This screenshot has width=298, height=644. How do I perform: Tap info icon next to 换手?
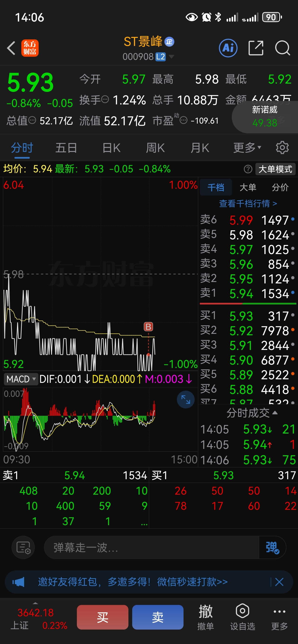(x=105, y=99)
